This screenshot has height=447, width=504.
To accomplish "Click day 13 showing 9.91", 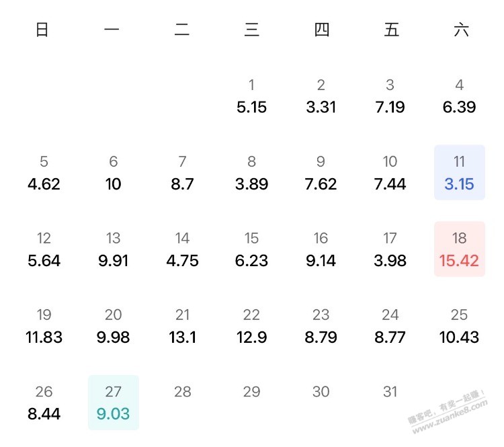I will pyautogui.click(x=113, y=249).
